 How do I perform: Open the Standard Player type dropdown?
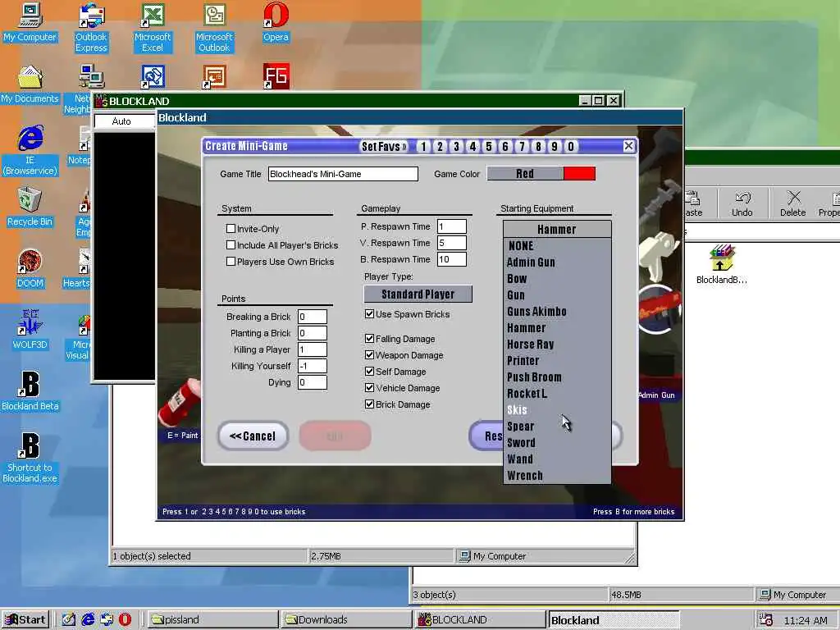point(418,294)
